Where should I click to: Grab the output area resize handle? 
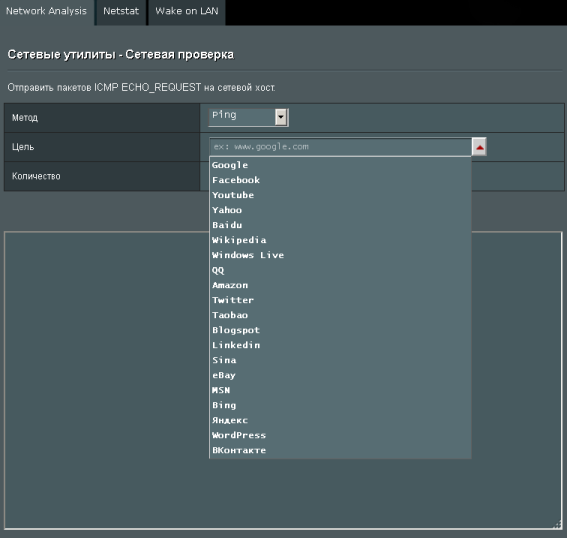558,525
